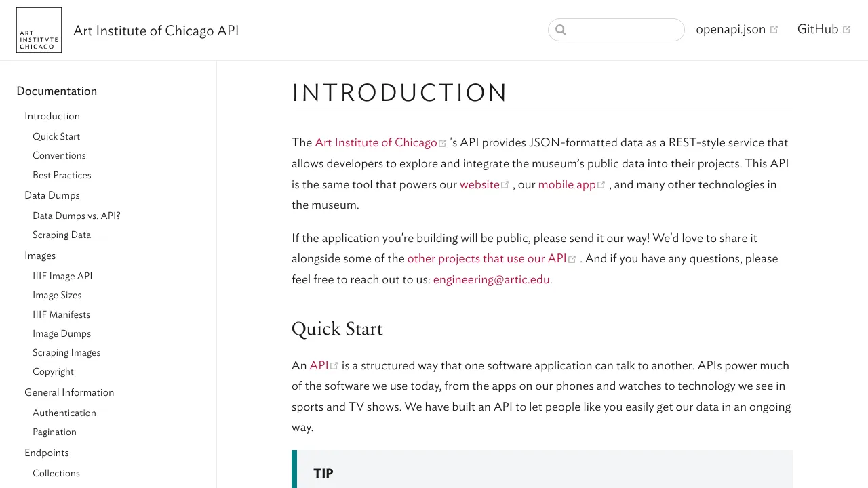Select Copyright in the sidebar
Viewport: 868px width, 488px height.
tap(53, 371)
